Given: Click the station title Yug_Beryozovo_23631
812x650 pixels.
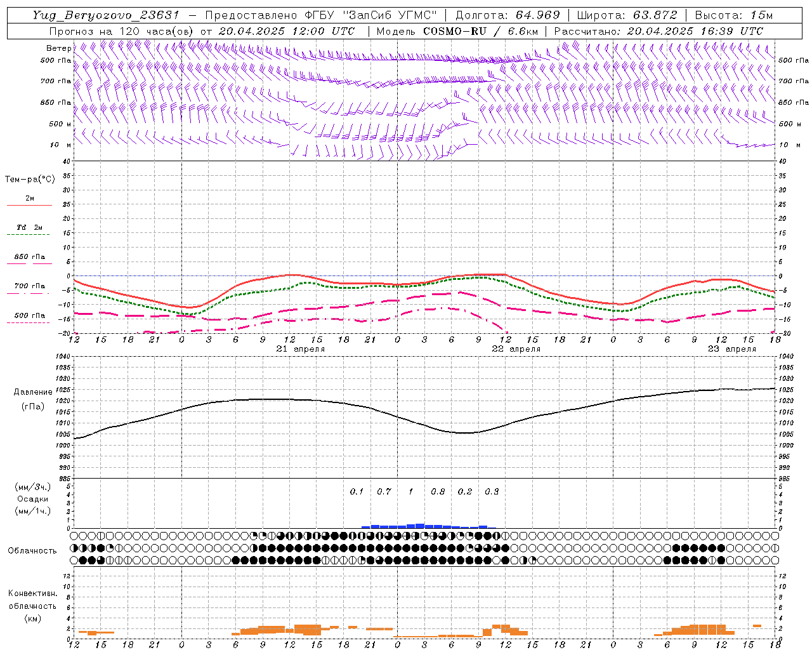Looking at the screenshot, I should click(106, 15).
